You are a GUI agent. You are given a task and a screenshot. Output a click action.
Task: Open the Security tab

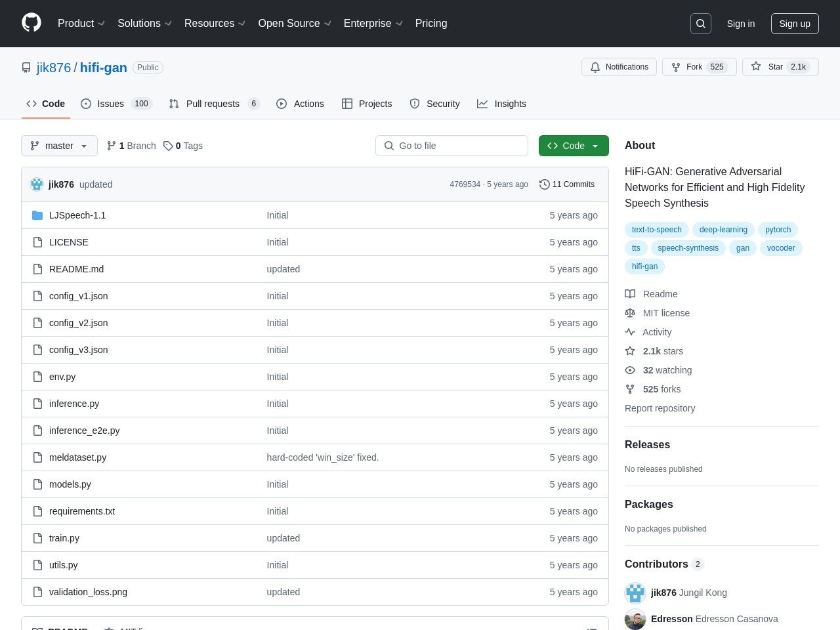434,104
